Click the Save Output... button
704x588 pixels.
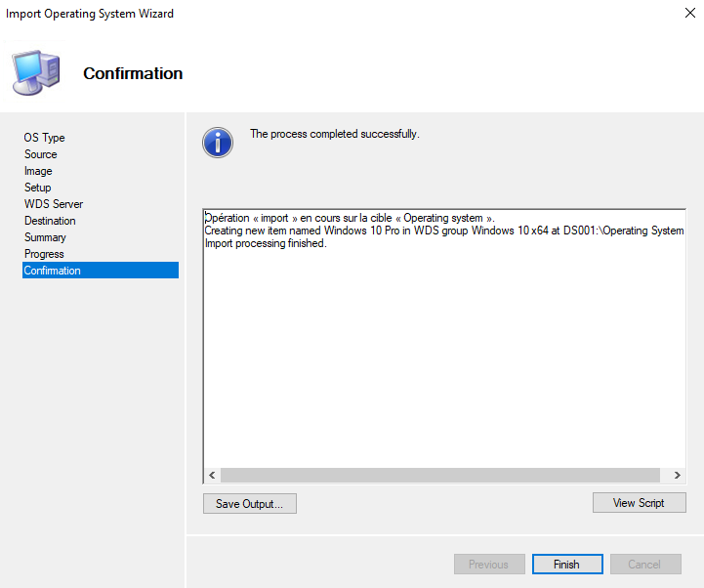coord(250,504)
